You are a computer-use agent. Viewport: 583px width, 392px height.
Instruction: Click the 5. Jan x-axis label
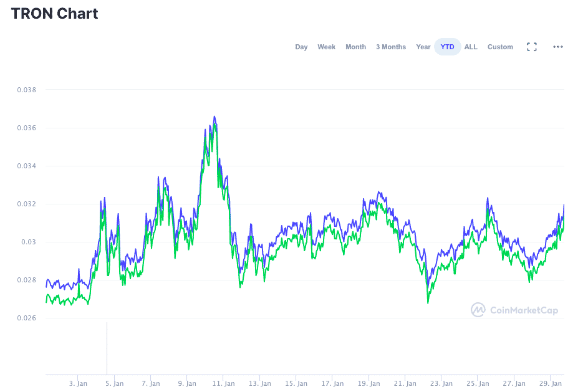(115, 383)
